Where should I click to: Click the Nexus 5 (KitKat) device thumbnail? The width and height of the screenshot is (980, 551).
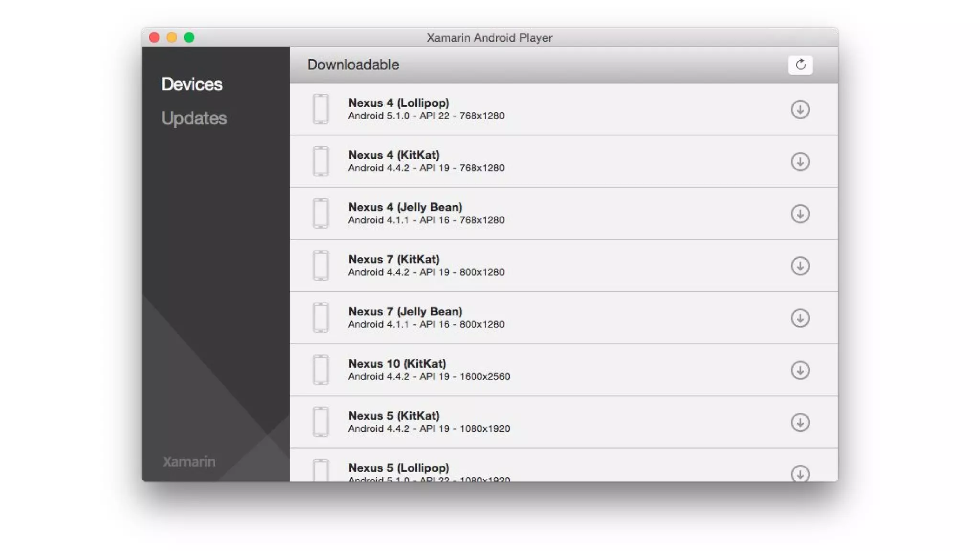point(321,422)
